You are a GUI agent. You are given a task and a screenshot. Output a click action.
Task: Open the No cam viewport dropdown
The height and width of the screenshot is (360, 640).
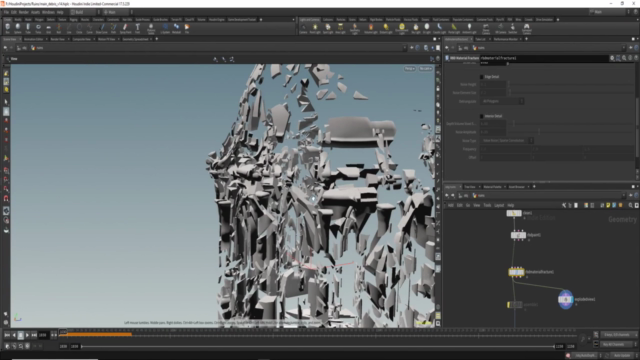[x=425, y=69]
